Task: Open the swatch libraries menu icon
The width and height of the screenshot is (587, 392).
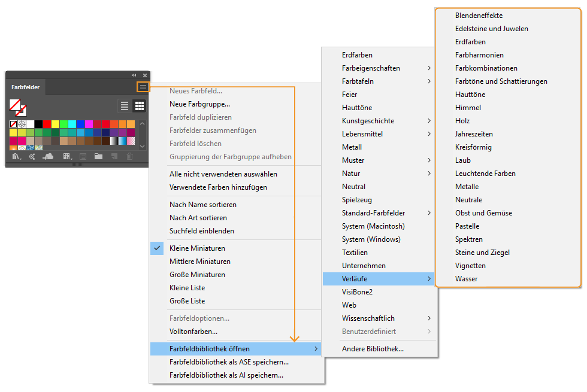Action: tap(17, 156)
